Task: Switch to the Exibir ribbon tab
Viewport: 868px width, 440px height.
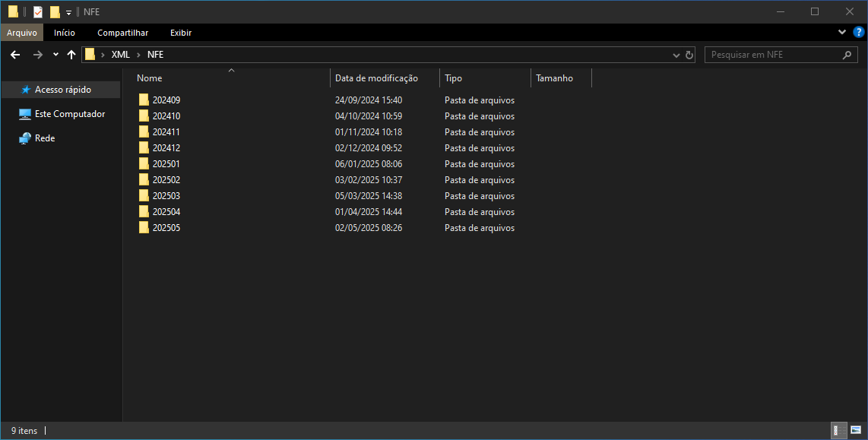Action: (x=181, y=33)
